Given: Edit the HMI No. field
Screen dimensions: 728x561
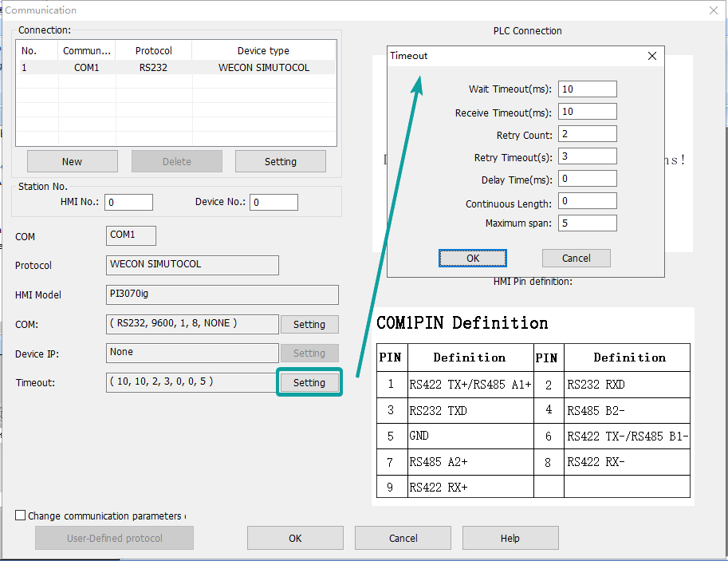Looking at the screenshot, I should point(128,202).
